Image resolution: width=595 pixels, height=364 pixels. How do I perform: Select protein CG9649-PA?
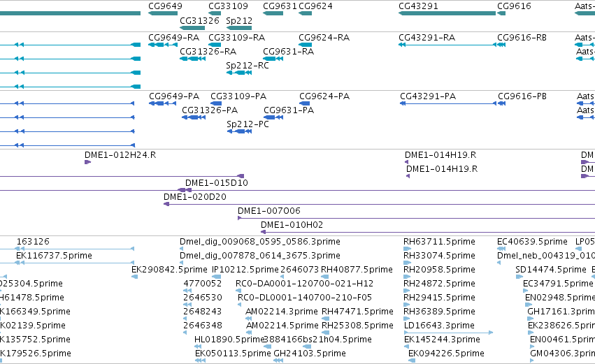click(174, 96)
